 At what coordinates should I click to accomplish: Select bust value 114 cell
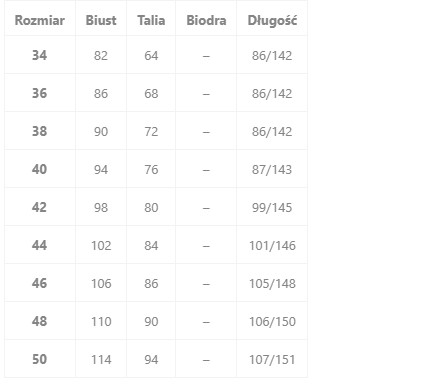pyautogui.click(x=101, y=360)
